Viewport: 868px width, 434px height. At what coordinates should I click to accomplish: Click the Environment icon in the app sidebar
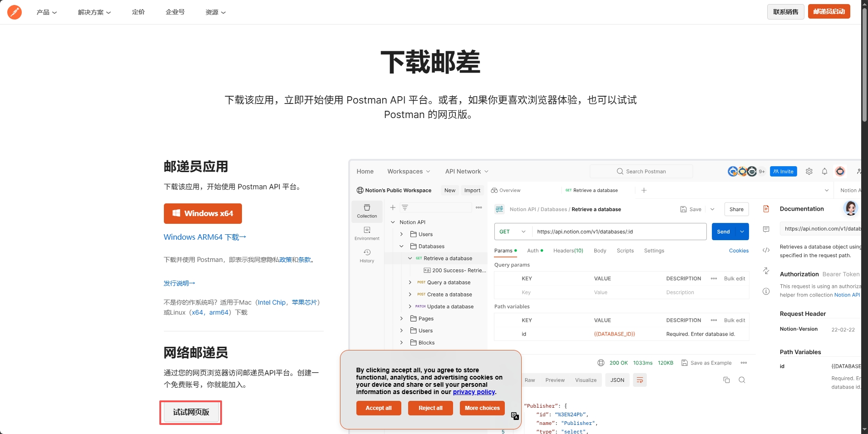click(x=367, y=233)
